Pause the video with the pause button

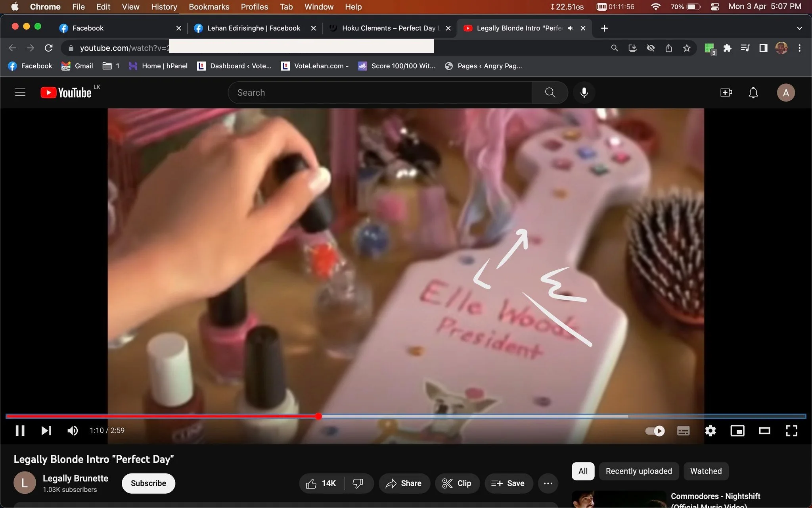pos(20,431)
